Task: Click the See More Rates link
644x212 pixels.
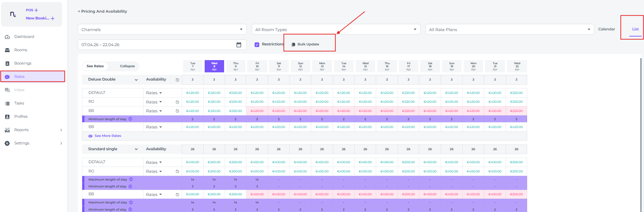Action: click(x=108, y=136)
